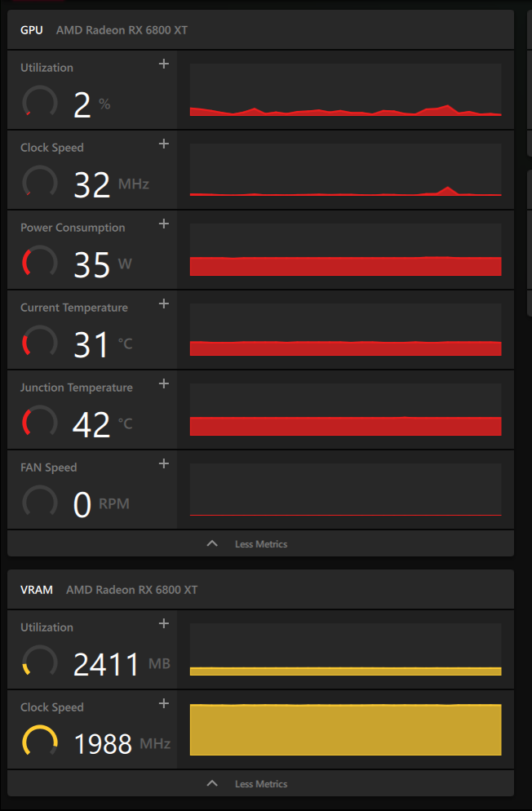This screenshot has width=532, height=811.
Task: Click the Junction Temperature history graph
Action: (x=345, y=409)
